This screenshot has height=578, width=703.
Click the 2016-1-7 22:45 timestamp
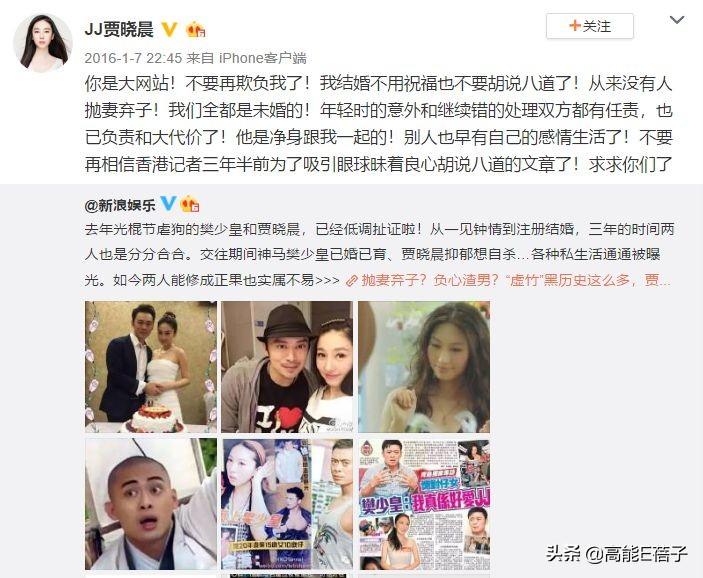[133, 58]
